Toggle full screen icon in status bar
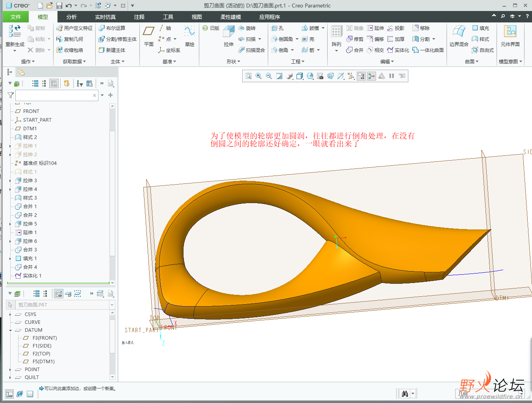The height and width of the screenshot is (403, 532). (x=30, y=394)
